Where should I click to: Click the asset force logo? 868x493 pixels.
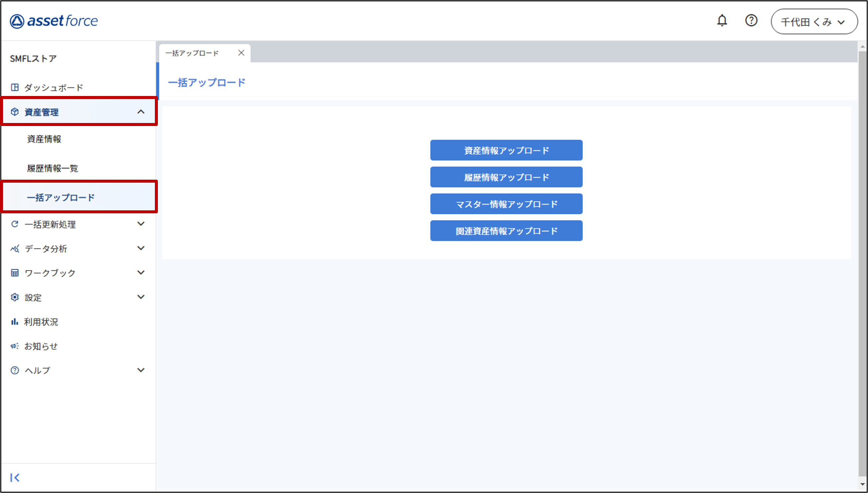tap(54, 21)
